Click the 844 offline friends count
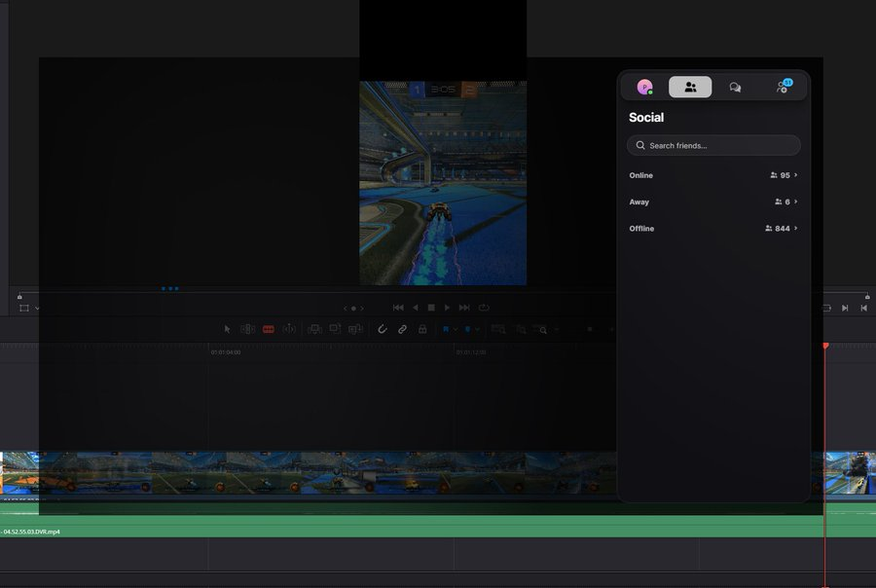 [x=778, y=229]
